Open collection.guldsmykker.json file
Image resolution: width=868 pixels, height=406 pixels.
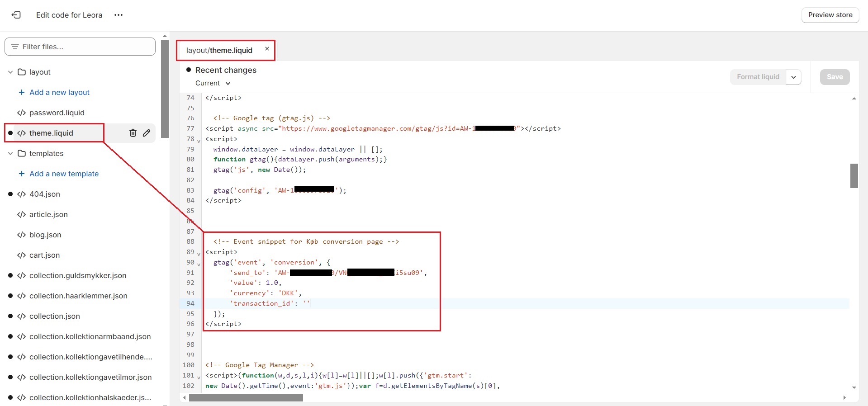pos(78,275)
